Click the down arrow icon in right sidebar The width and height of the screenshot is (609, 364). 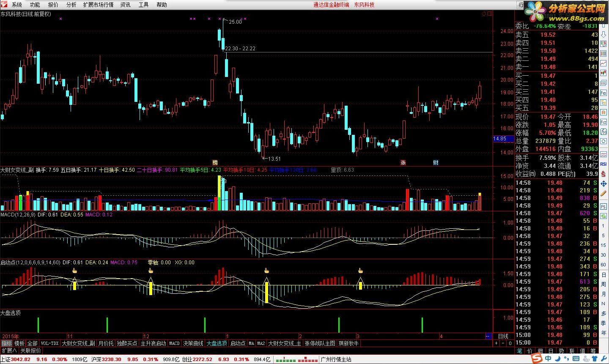(604, 34)
